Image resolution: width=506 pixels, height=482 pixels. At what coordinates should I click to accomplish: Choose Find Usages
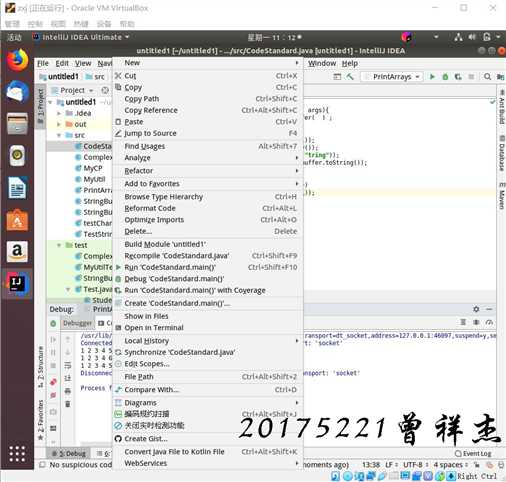(207, 146)
